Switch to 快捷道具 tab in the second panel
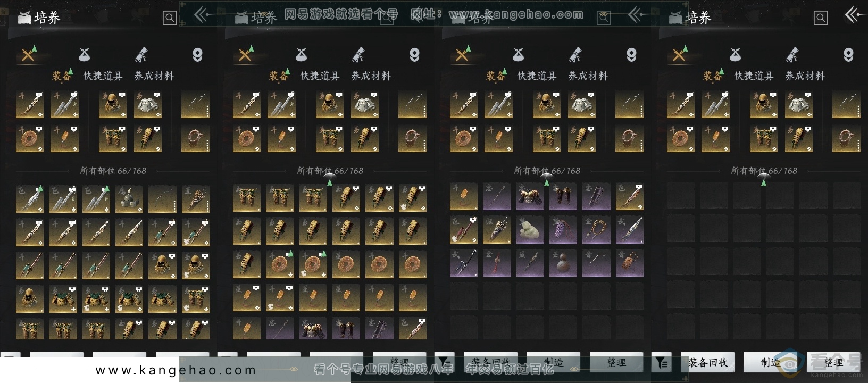The height and width of the screenshot is (383, 868). point(320,76)
